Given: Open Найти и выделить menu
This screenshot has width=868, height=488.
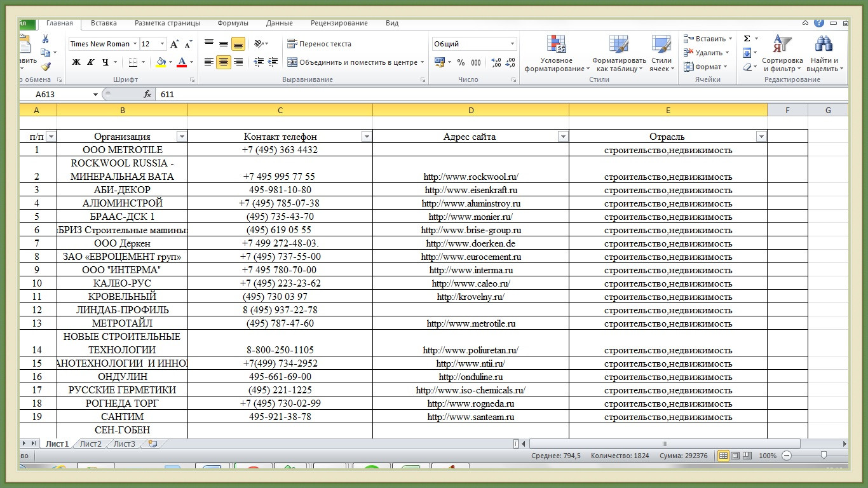Looking at the screenshot, I should pos(824,53).
